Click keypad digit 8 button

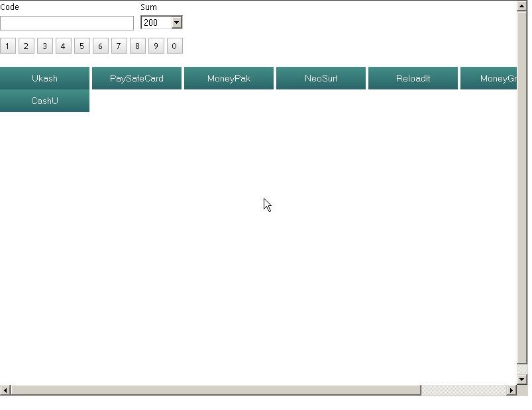click(x=137, y=46)
